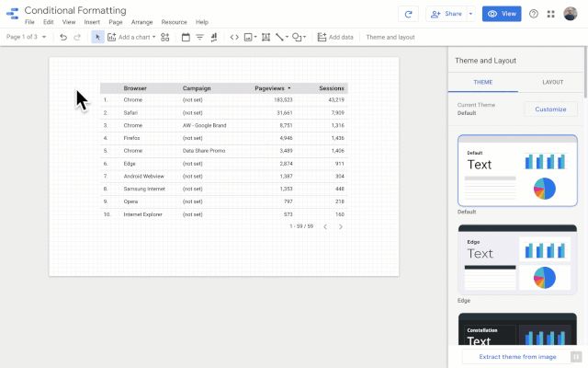This screenshot has height=368, width=588.
Task: Switch to the LAYOUT tab
Action: [553, 82]
